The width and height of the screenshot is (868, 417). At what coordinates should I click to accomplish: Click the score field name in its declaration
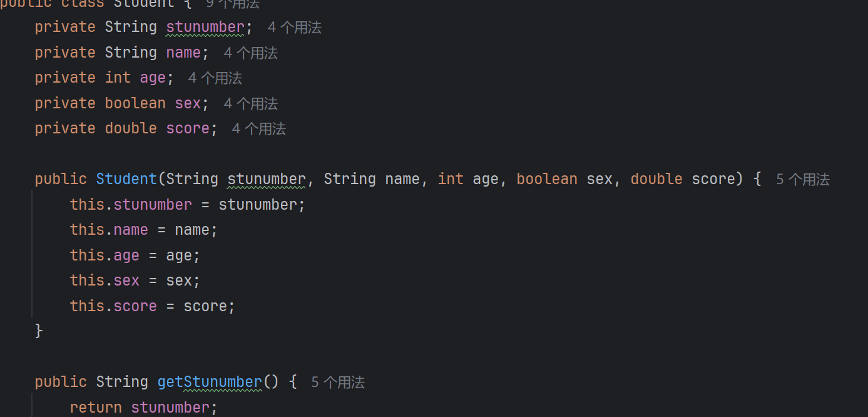pos(188,128)
